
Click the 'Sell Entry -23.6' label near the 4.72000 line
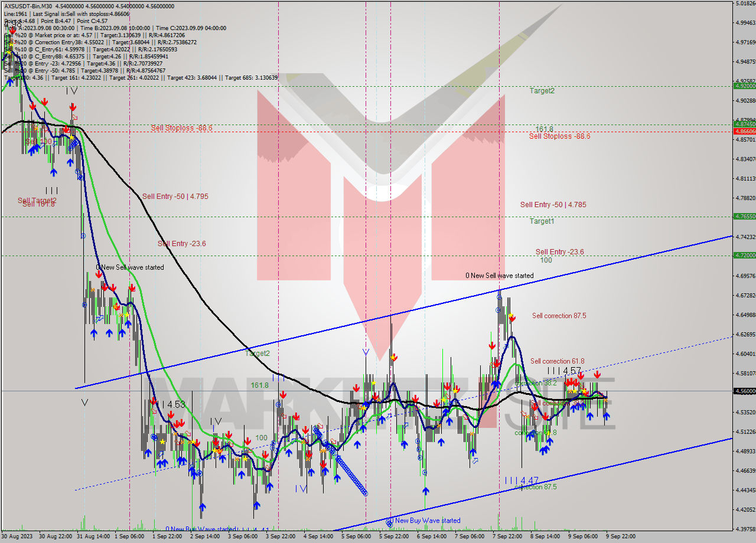(x=560, y=252)
